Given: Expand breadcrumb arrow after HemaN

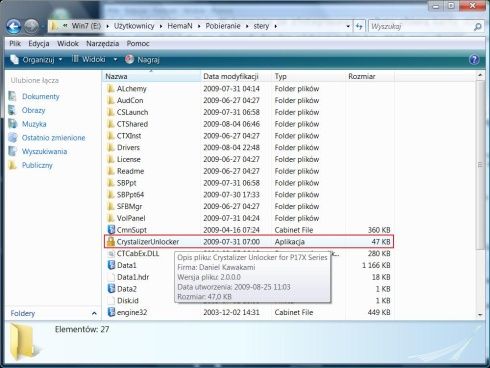Looking at the screenshot, I should coord(199,26).
